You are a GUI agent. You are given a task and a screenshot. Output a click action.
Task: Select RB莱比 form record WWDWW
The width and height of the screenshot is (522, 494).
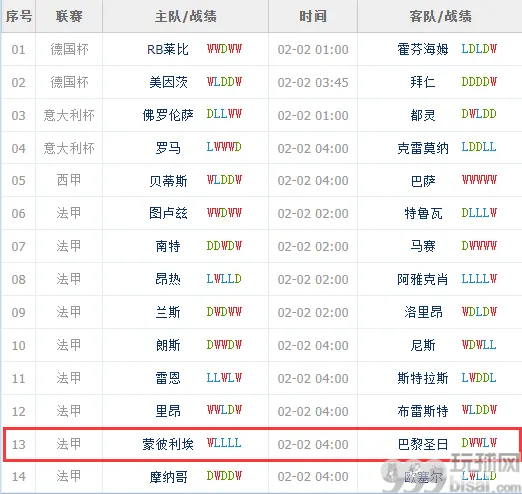(x=224, y=49)
